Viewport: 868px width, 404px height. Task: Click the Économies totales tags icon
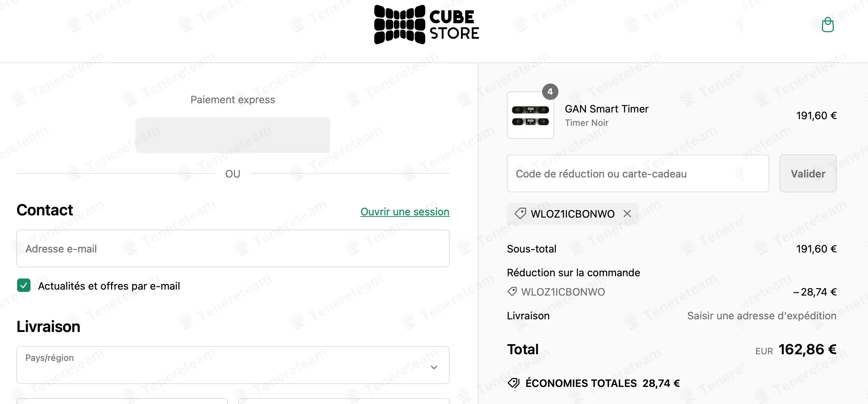[x=514, y=383]
